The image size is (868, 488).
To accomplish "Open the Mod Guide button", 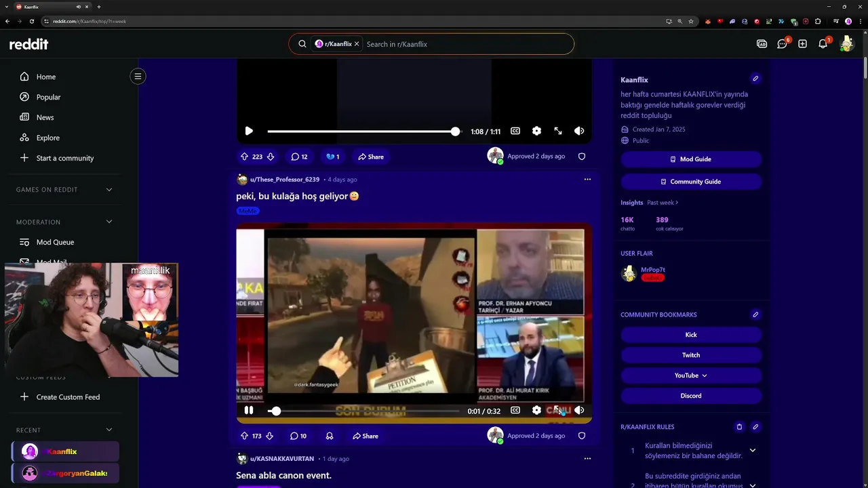I will point(691,159).
